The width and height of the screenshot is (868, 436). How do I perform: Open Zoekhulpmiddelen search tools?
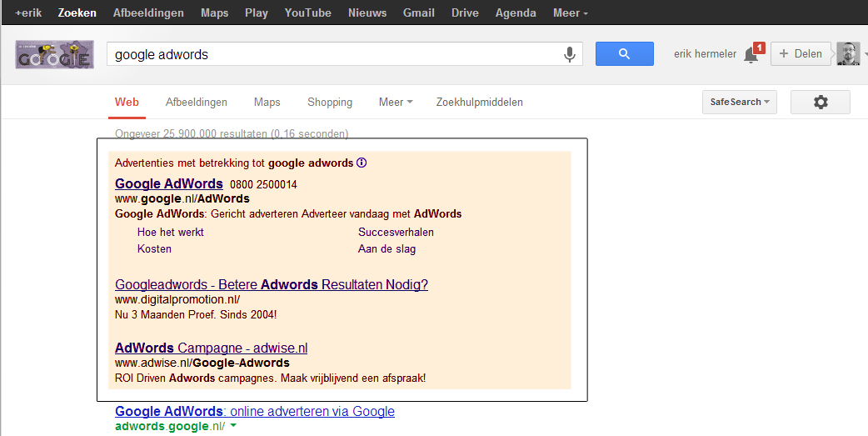point(480,102)
